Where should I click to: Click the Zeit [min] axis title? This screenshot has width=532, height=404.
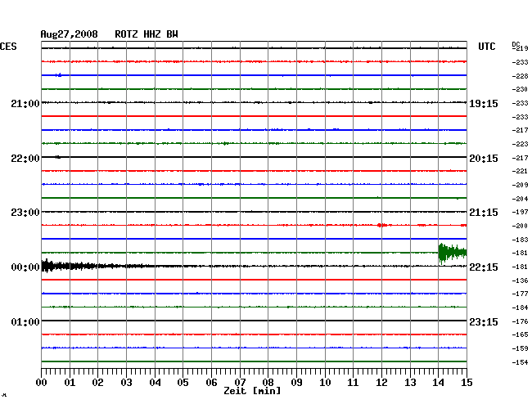point(252,391)
